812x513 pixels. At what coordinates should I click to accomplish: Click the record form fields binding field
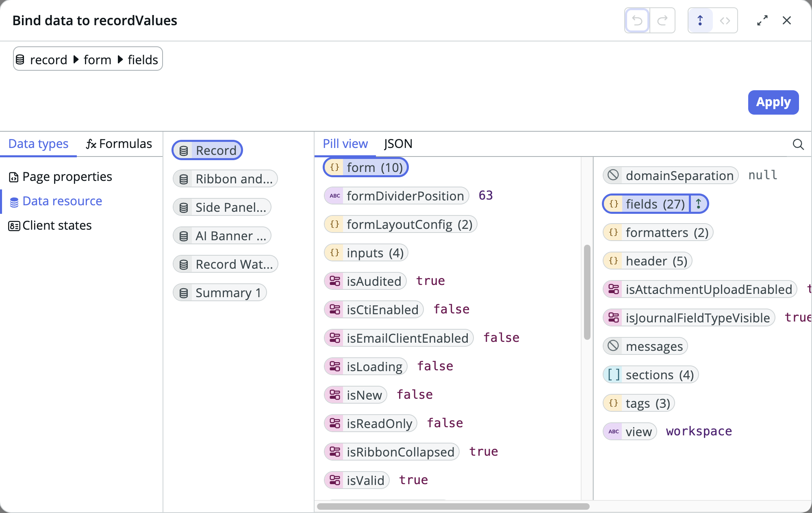tap(88, 59)
